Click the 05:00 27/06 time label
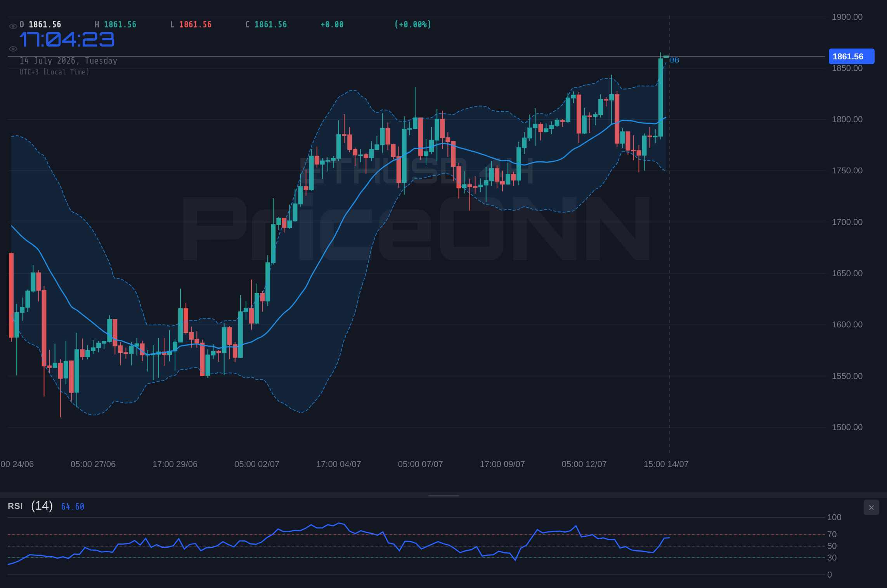Viewport: 887px width, 588px height. [x=93, y=464]
